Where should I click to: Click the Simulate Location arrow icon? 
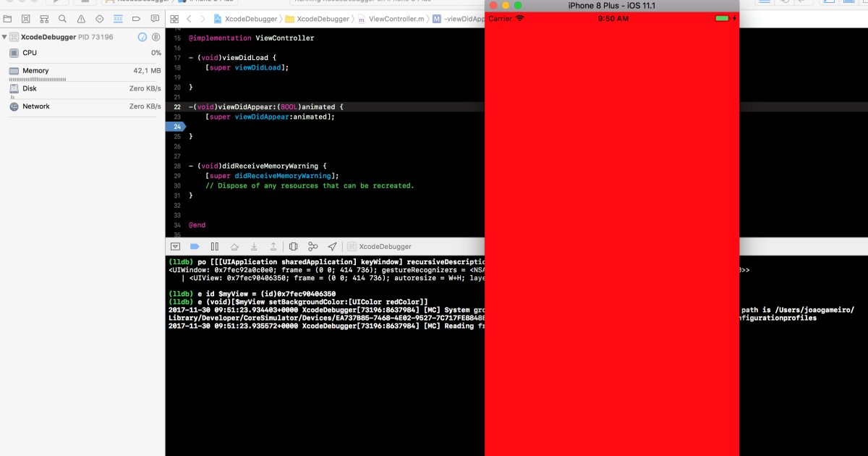click(332, 247)
